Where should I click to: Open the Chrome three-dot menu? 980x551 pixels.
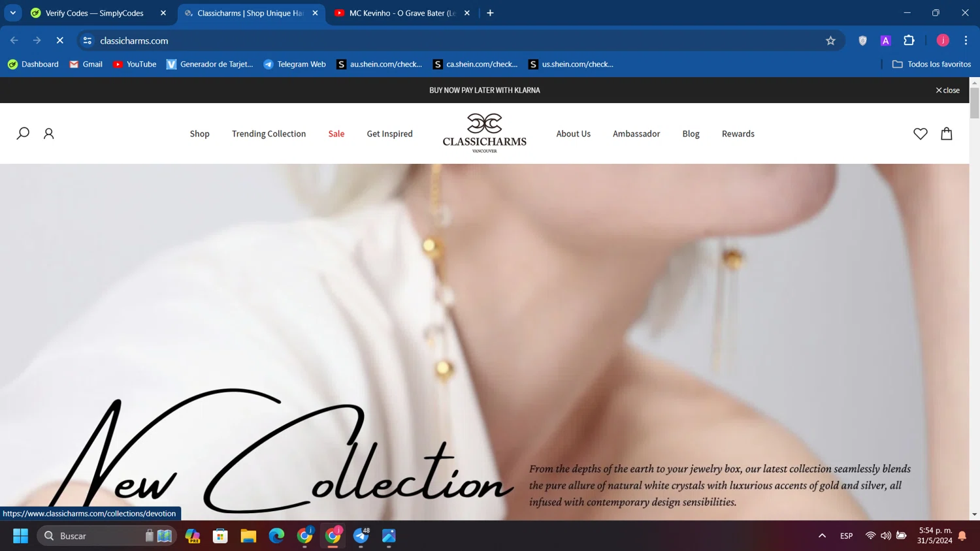click(x=966, y=40)
